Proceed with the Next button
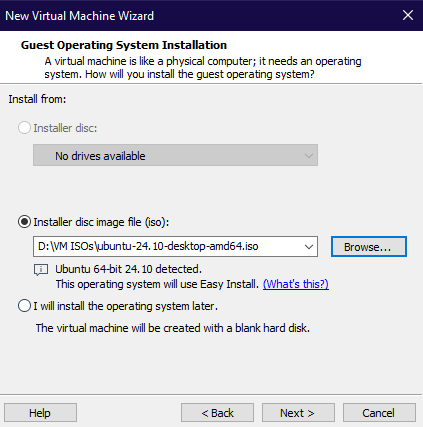423x427 pixels. coord(298,413)
